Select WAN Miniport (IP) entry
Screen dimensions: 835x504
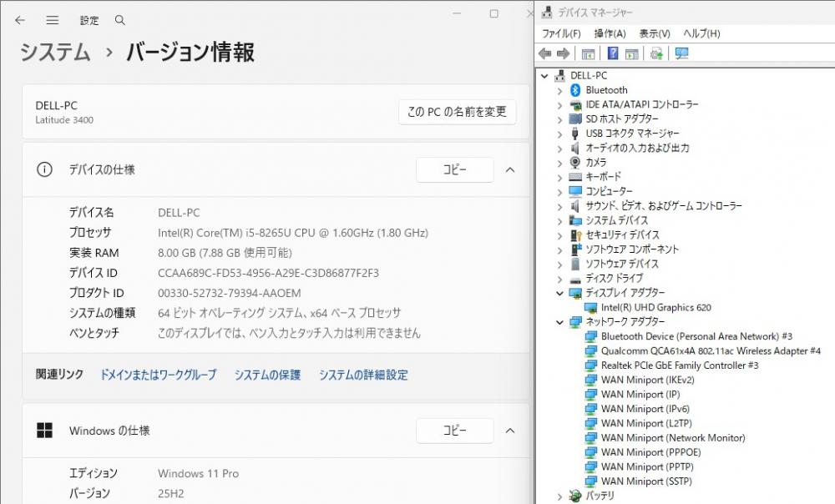tap(640, 395)
